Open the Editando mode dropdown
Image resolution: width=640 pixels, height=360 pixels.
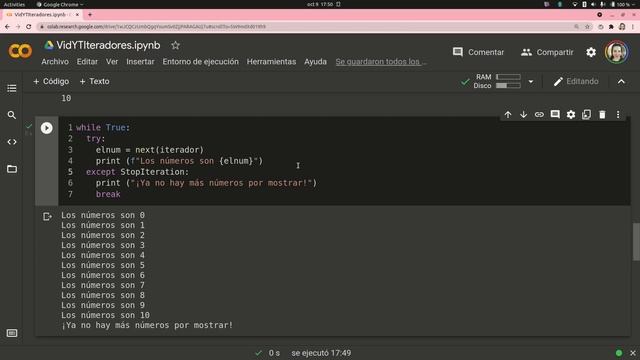pos(576,82)
